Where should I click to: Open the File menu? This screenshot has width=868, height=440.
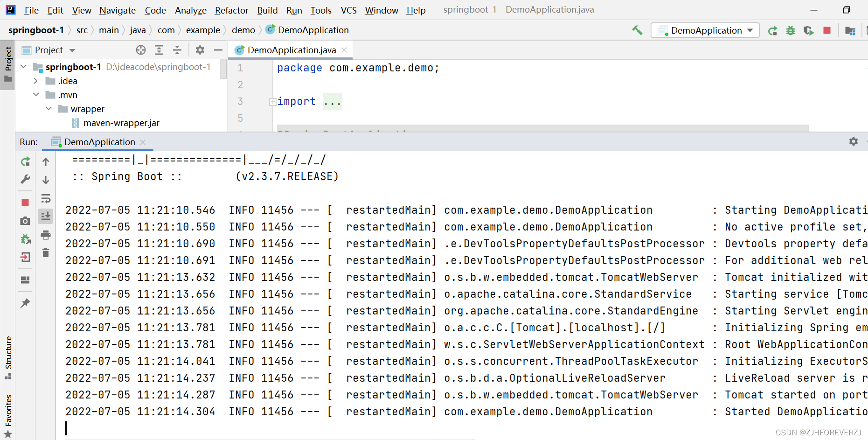(31, 10)
